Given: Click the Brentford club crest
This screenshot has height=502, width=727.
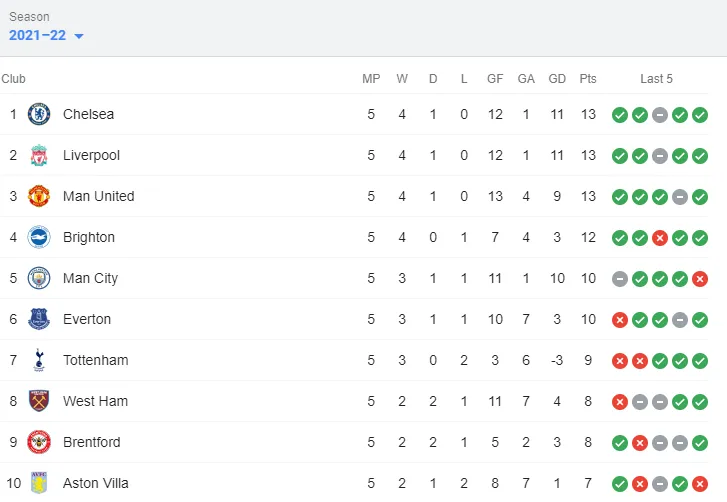Looking at the screenshot, I should point(39,442).
